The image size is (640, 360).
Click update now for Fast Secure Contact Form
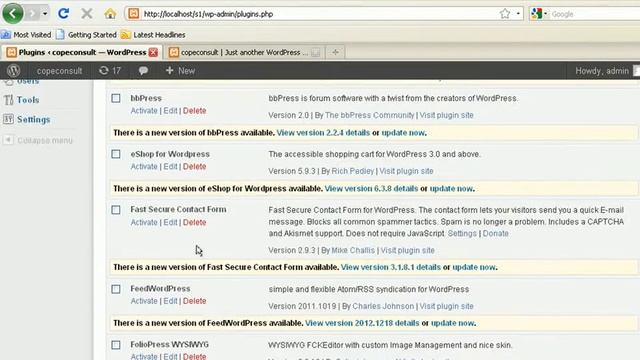(x=474, y=267)
